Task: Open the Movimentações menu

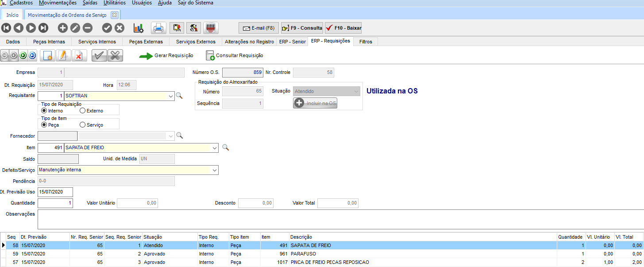Action: point(58,3)
